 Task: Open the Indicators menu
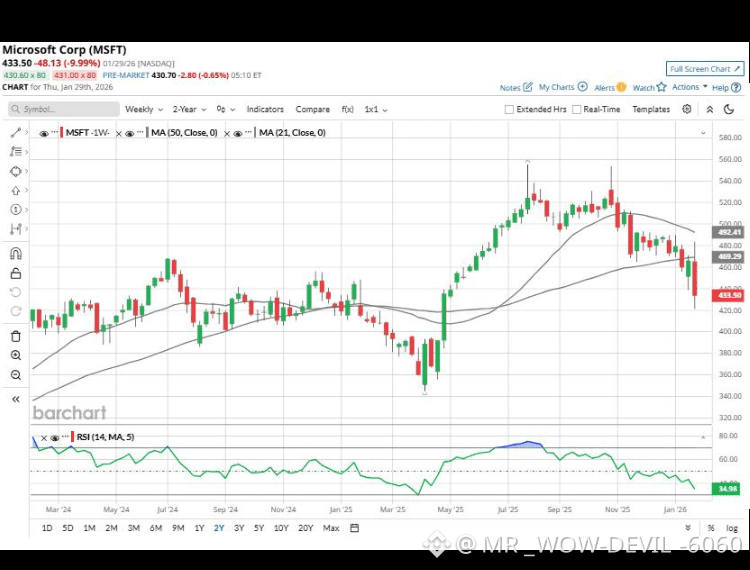[x=265, y=110]
